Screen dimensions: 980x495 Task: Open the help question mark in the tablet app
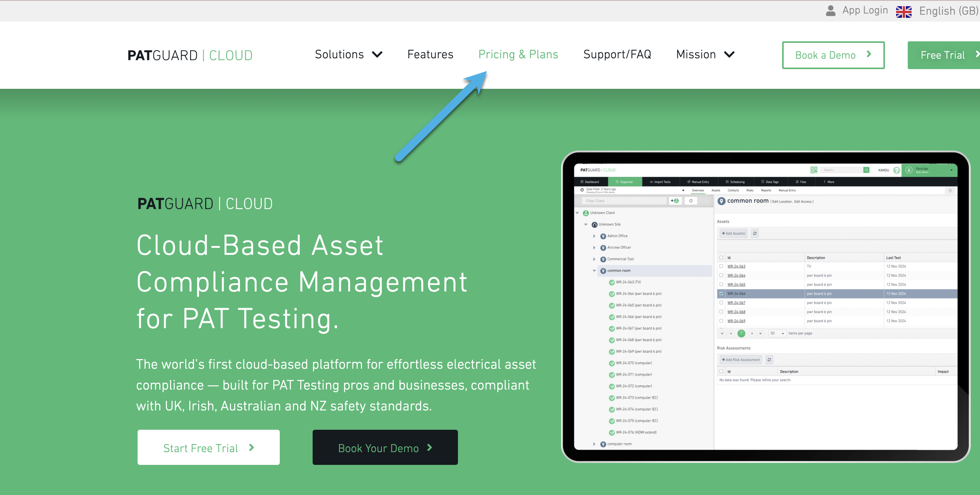pyautogui.click(x=897, y=170)
